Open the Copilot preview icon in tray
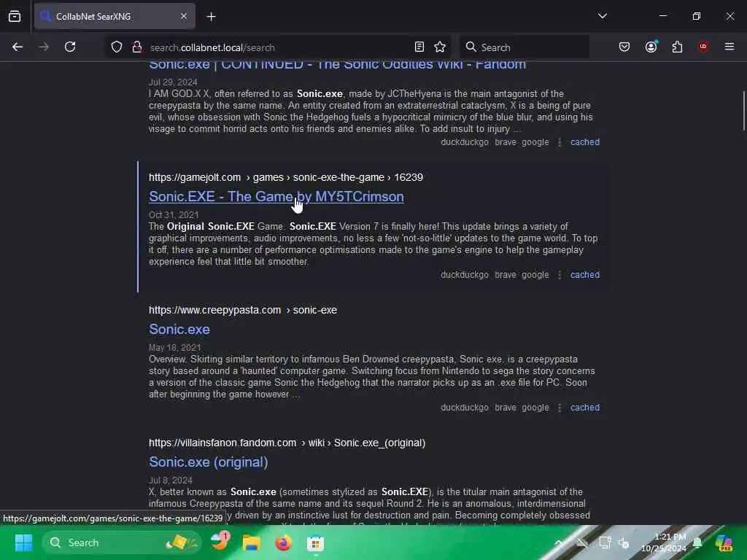The image size is (747, 560). point(724,542)
